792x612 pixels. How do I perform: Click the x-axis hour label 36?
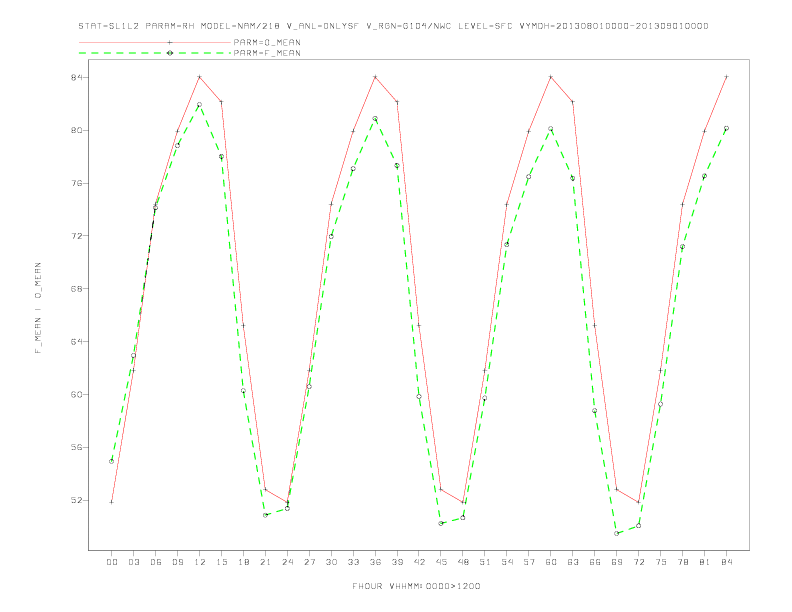[375, 562]
